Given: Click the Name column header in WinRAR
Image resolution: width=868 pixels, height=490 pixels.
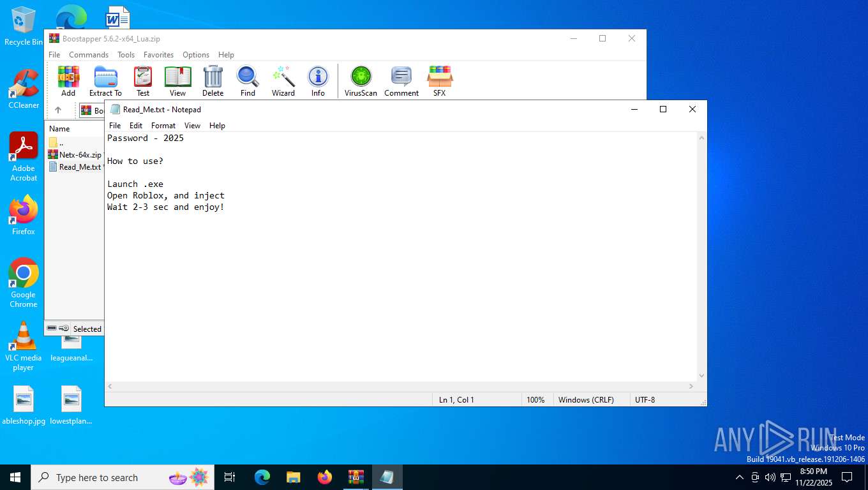Looking at the screenshot, I should [x=59, y=129].
